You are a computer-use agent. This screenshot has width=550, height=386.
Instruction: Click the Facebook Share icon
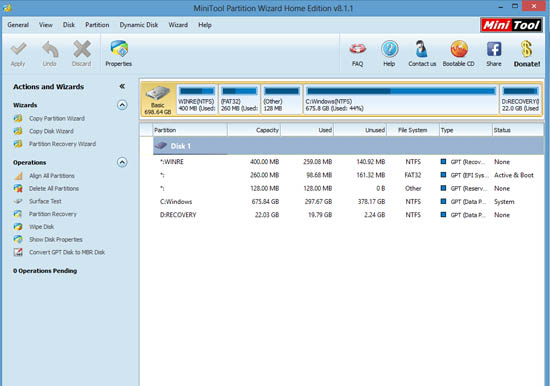pos(494,49)
